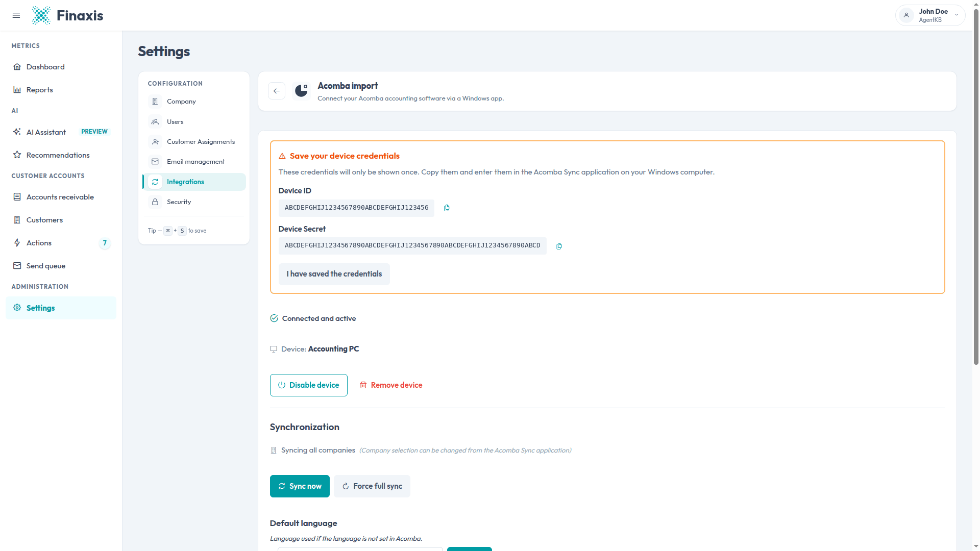Viewport: 980px width, 551px height.
Task: Go back using the arrow button
Action: 277,91
